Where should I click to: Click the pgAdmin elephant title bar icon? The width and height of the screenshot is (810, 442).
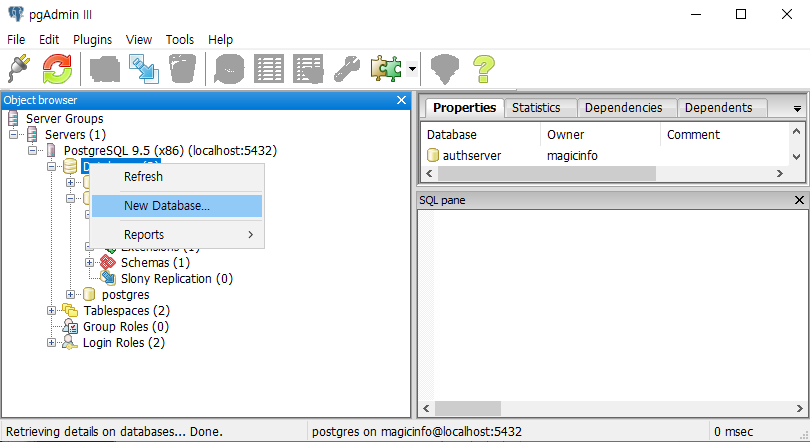[x=15, y=14]
